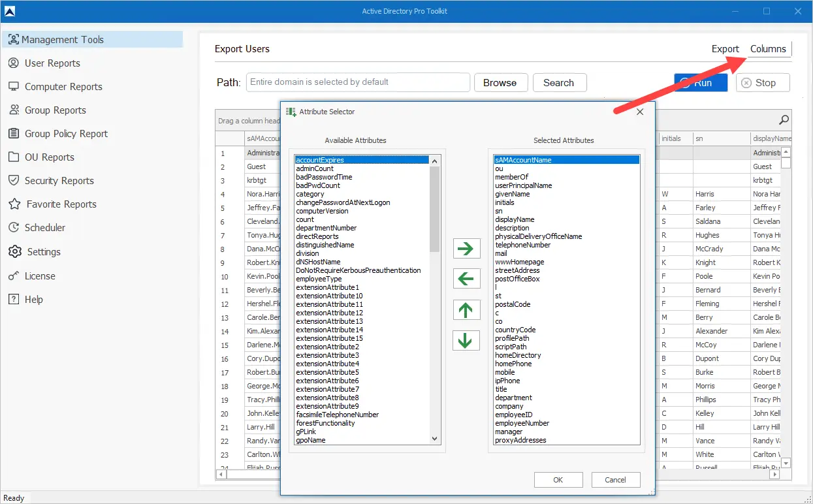Click the Scheduler clock icon
813x504 pixels.
[13, 228]
